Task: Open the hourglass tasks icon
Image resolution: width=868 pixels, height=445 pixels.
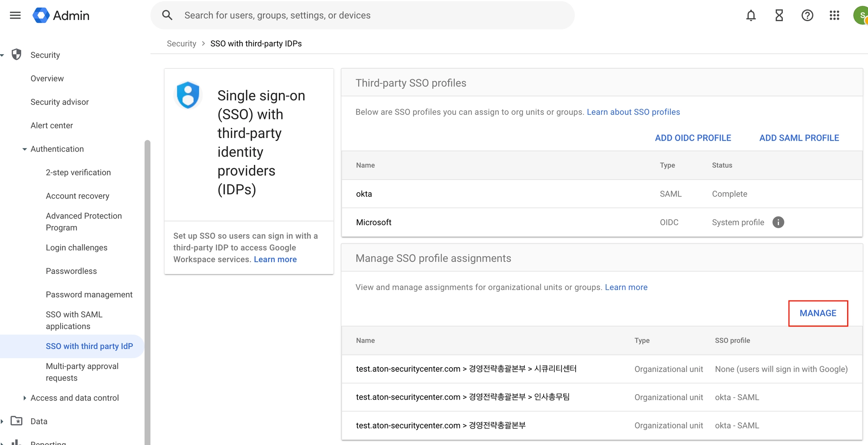Action: 779,16
